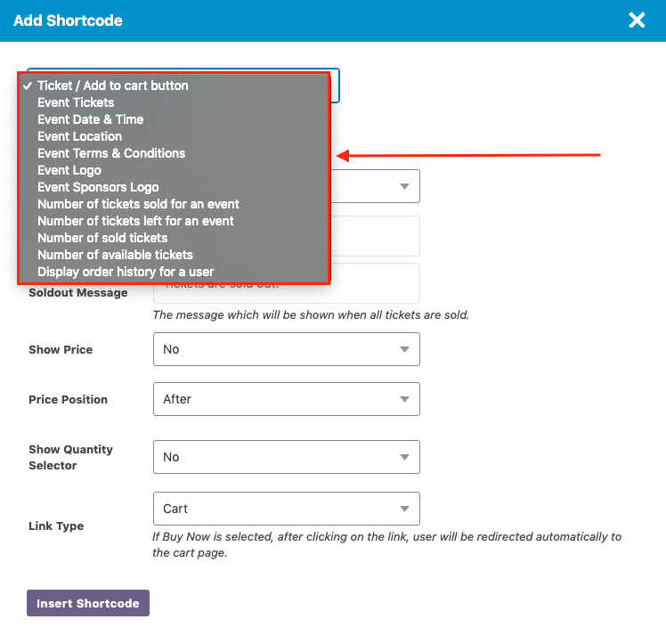Open the Show Price dropdown
This screenshot has width=666, height=644.
pyautogui.click(x=287, y=349)
